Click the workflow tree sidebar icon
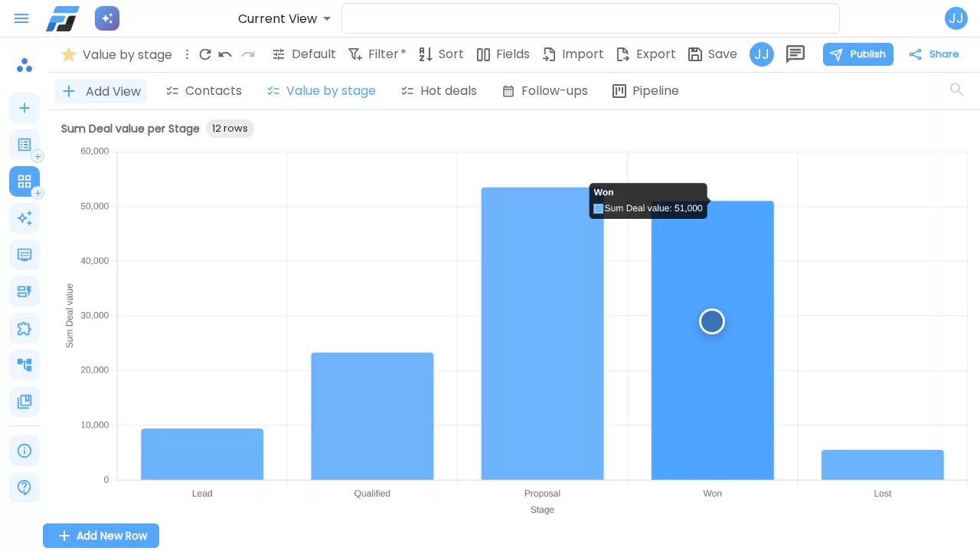The height and width of the screenshot is (551, 980). click(x=24, y=365)
